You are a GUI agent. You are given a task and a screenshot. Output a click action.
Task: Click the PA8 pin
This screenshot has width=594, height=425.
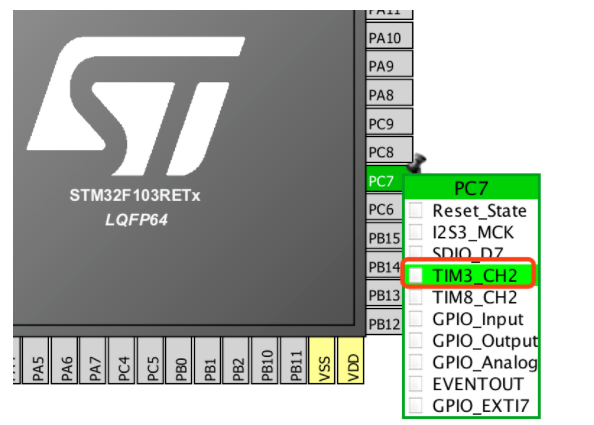click(389, 93)
